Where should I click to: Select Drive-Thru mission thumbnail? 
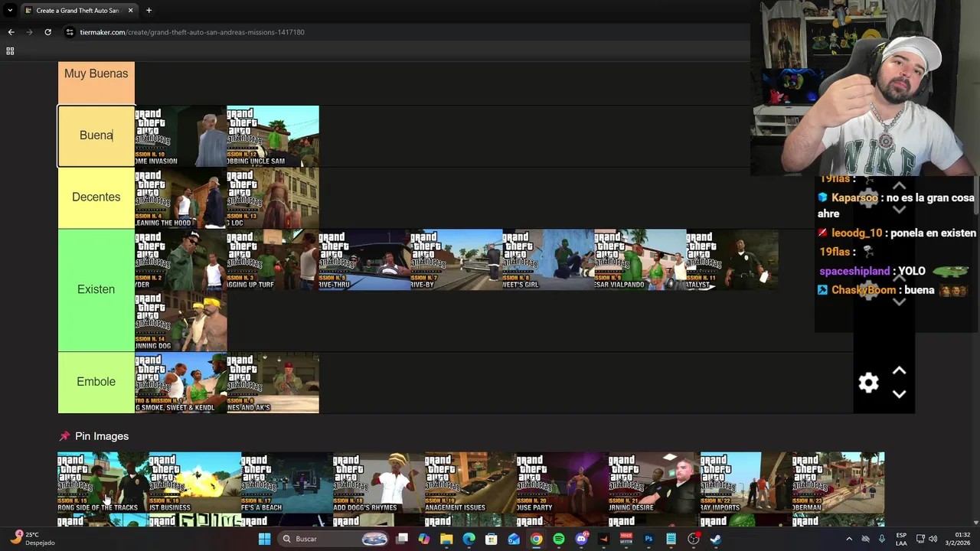[364, 259]
